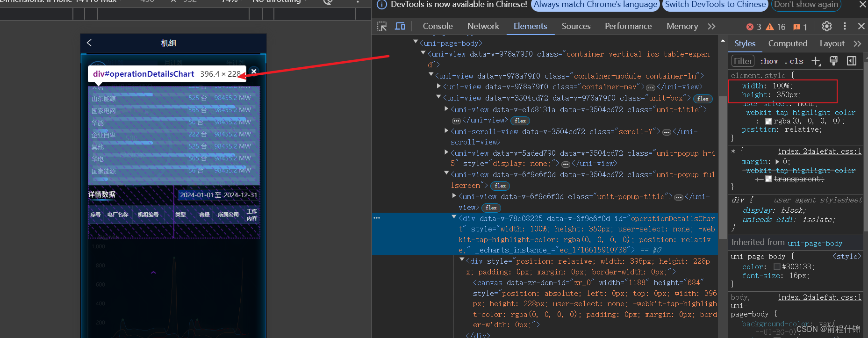
Task: Click ellipsis in unit-popup-title node
Action: [x=678, y=197]
